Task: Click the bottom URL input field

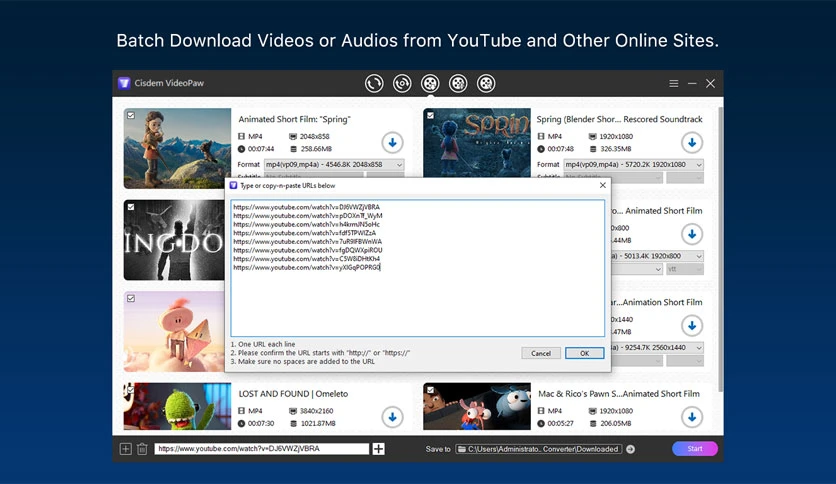Action: click(262, 449)
